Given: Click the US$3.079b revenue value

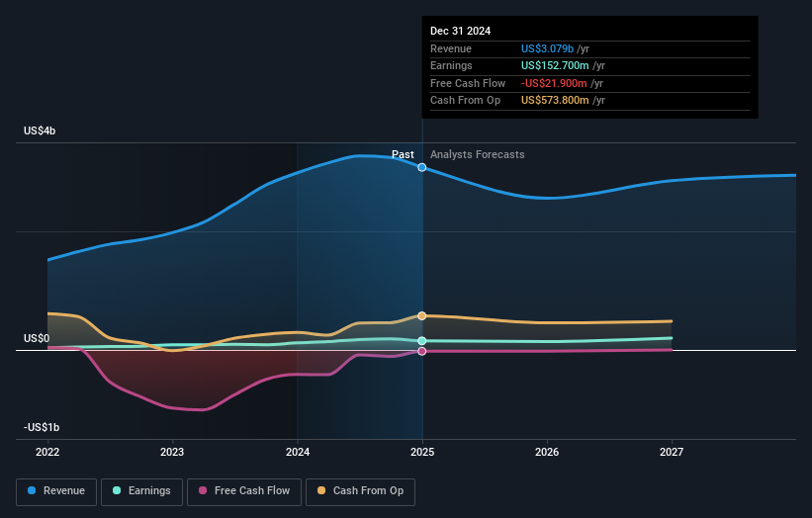Looking at the screenshot, I should pos(547,48).
